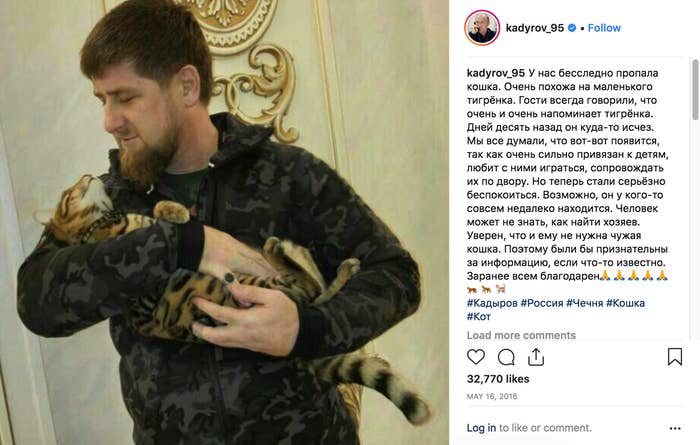
Task: Open the #Чечня hashtag
Action: (584, 303)
